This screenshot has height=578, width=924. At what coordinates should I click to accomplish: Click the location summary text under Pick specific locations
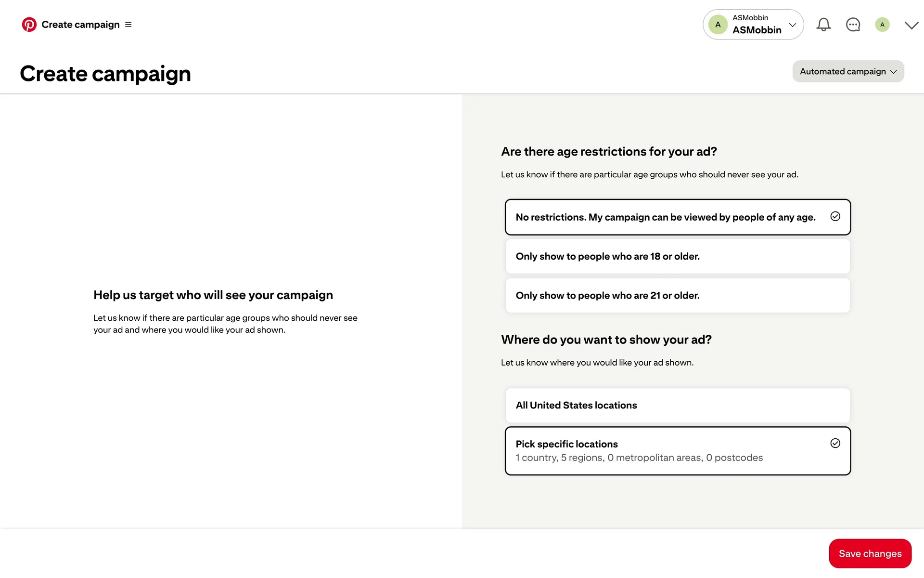(639, 458)
